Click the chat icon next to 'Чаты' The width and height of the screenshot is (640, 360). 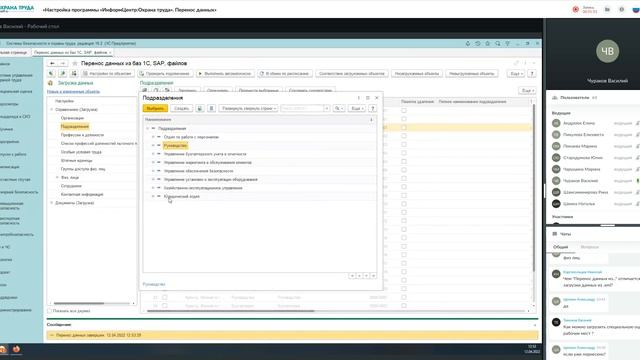tap(555, 234)
